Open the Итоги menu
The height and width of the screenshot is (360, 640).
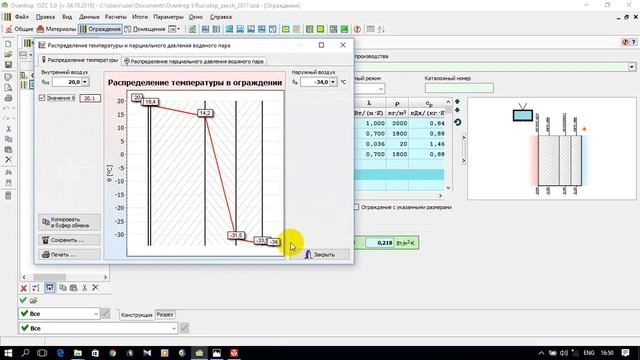click(140, 17)
